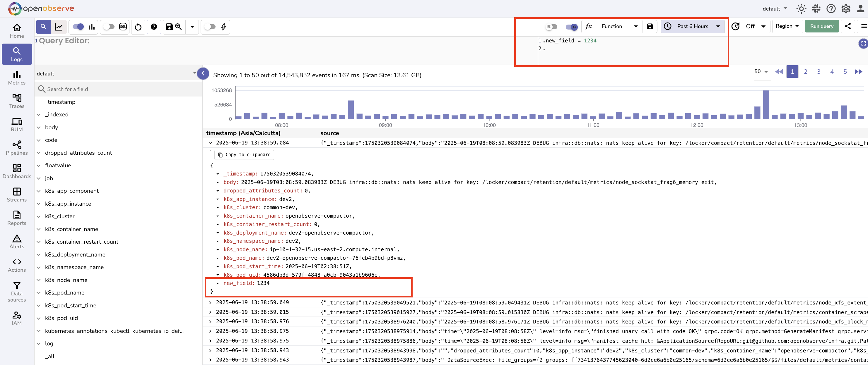Image resolution: width=868 pixels, height=365 pixels.
Task: Click the new_field key in JSON
Action: point(239,283)
